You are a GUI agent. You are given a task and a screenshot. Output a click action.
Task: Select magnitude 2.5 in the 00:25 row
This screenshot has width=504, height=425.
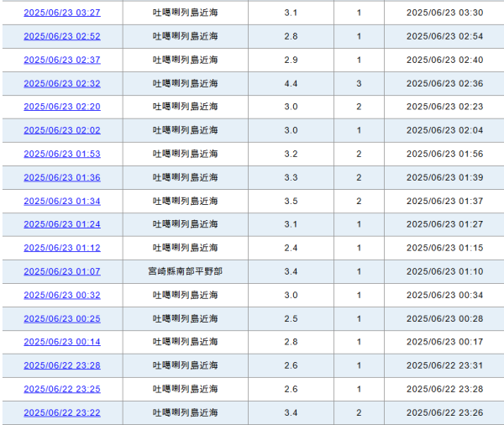[x=291, y=318]
